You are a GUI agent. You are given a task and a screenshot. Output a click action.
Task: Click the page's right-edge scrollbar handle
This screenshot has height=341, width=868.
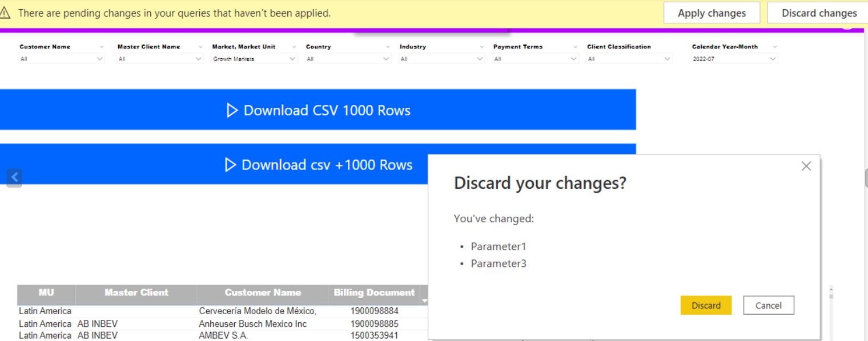866,178
